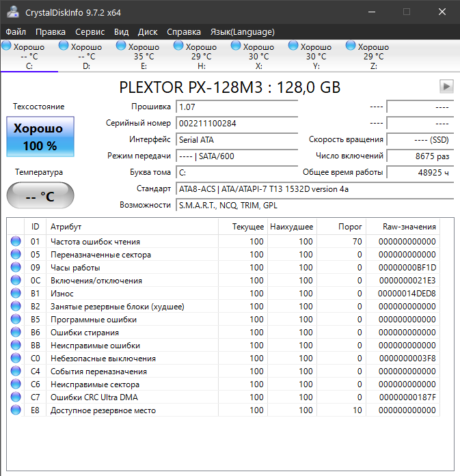Open the Сервис menu
The height and width of the screenshot is (476, 460).
click(90, 32)
